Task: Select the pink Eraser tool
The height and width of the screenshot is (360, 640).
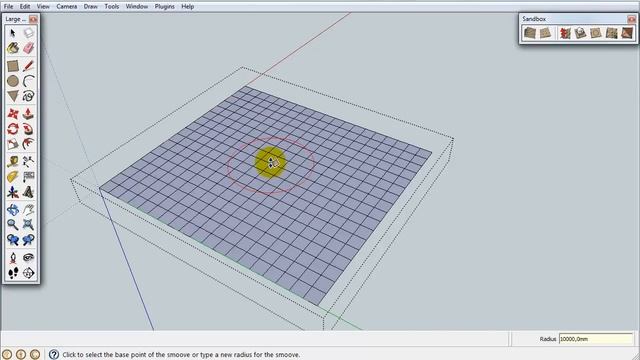Action: click(x=28, y=48)
